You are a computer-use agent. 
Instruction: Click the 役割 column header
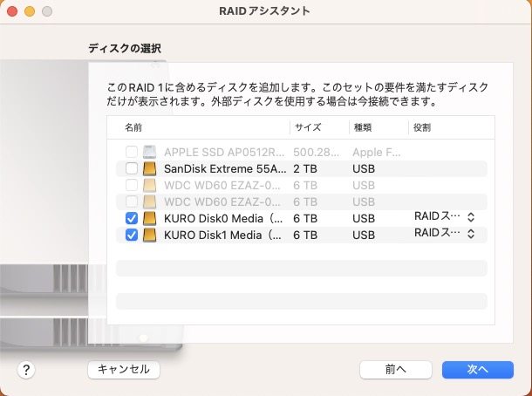coord(423,127)
